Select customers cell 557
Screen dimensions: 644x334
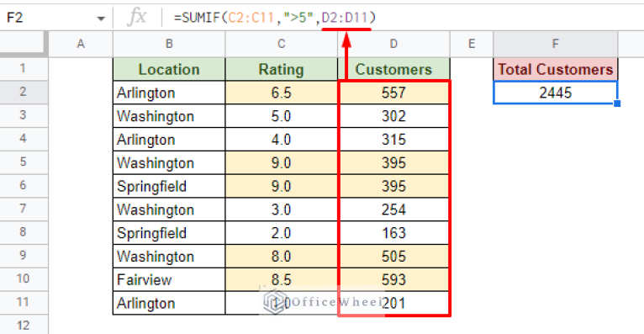(393, 93)
